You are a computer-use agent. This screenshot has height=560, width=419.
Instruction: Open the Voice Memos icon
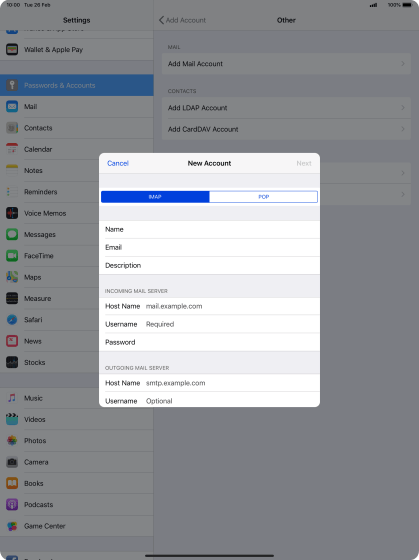pos(12,213)
